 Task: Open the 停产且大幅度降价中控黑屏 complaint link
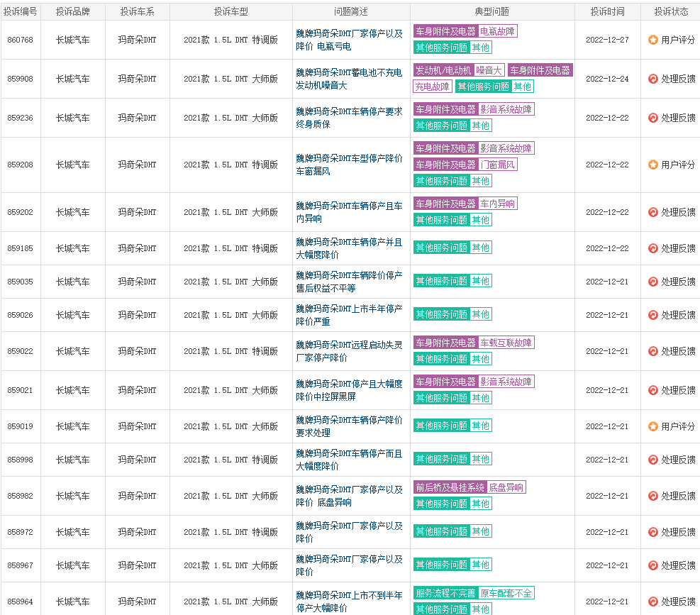pos(349,390)
